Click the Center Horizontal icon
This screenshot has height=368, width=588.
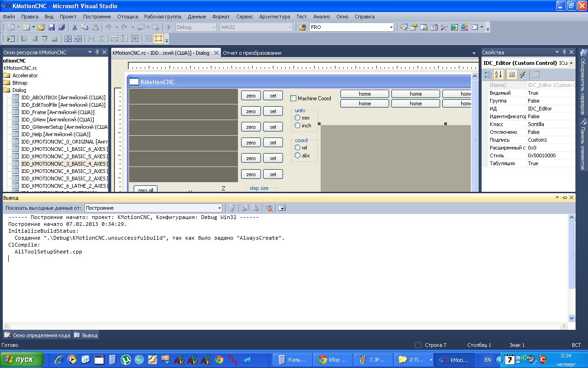click(x=78, y=39)
